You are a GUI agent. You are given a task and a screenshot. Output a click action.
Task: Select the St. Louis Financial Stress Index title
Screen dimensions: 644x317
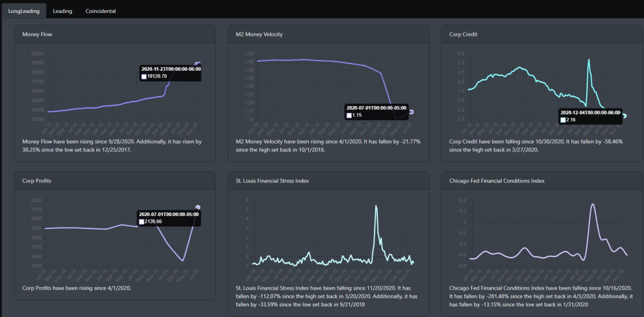point(272,181)
